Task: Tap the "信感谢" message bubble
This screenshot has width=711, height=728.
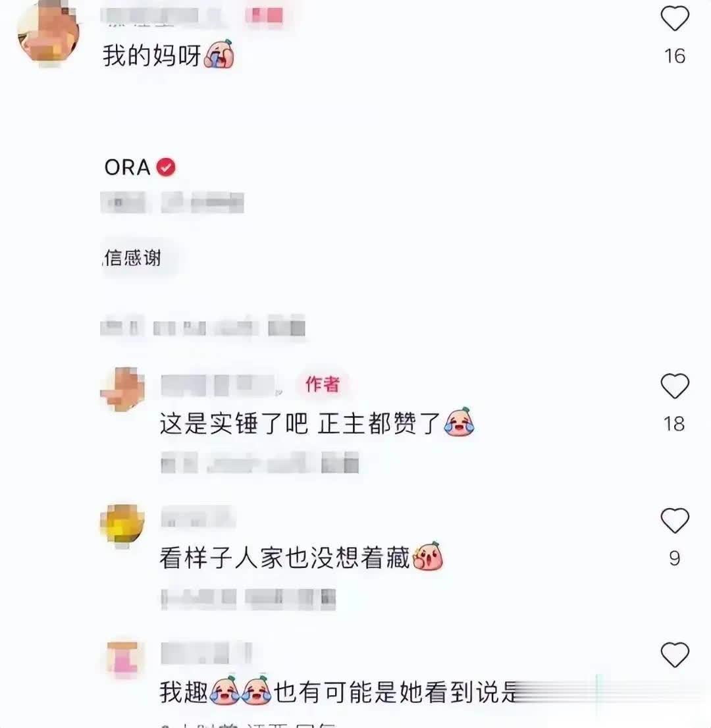Action: (x=133, y=257)
